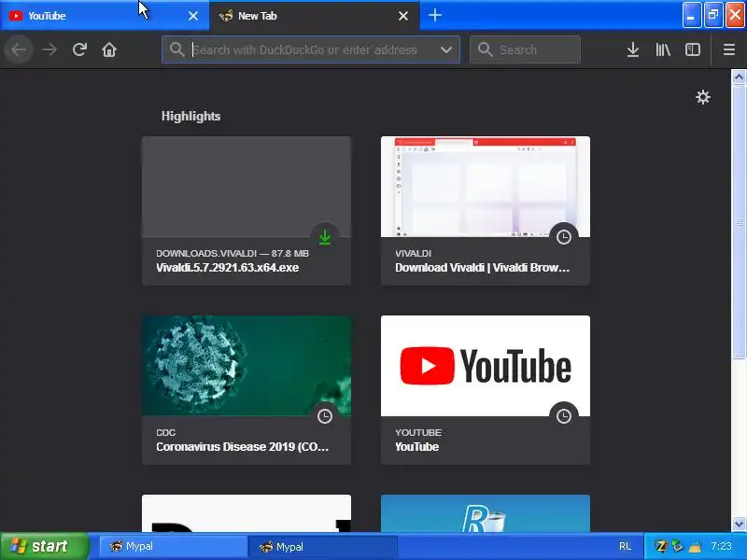Open the library bookmarks icon
The height and width of the screenshot is (560, 747).
pos(663,49)
